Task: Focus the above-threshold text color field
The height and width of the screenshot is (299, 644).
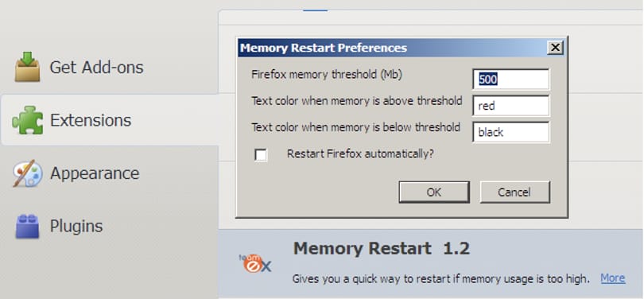Action: click(x=510, y=106)
